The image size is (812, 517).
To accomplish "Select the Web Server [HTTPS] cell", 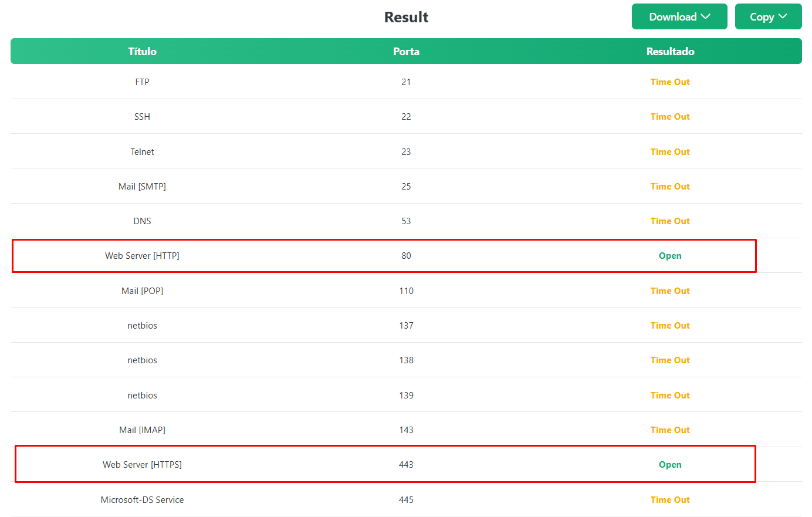I will [x=142, y=465].
